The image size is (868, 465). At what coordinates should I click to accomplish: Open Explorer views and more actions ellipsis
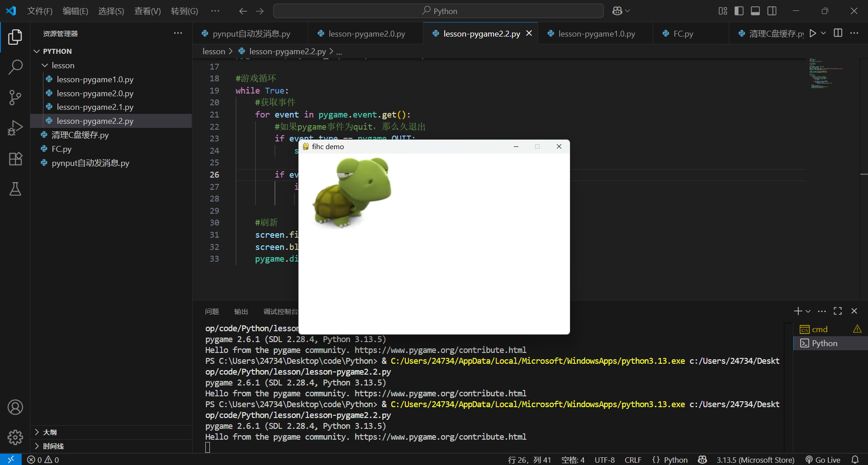(x=178, y=33)
